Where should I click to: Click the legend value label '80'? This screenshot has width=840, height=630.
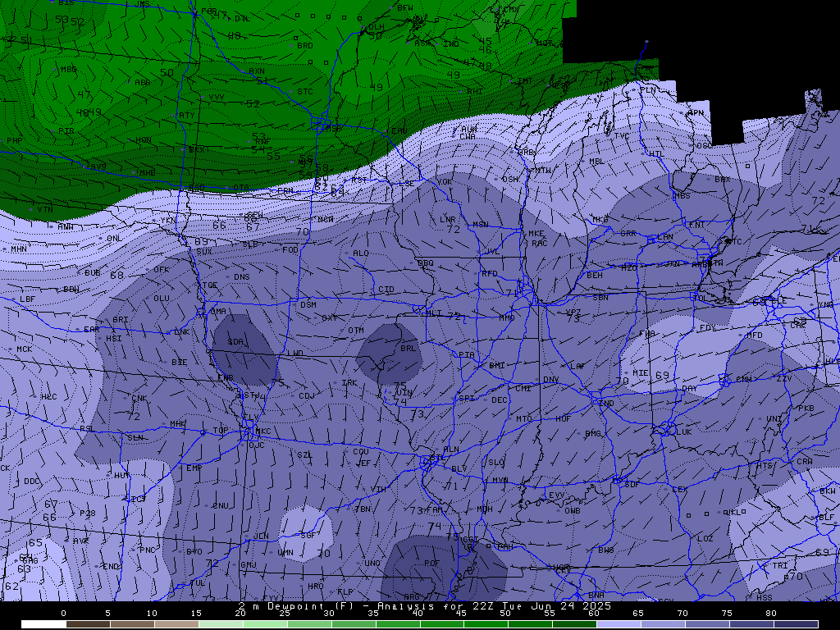770,614
